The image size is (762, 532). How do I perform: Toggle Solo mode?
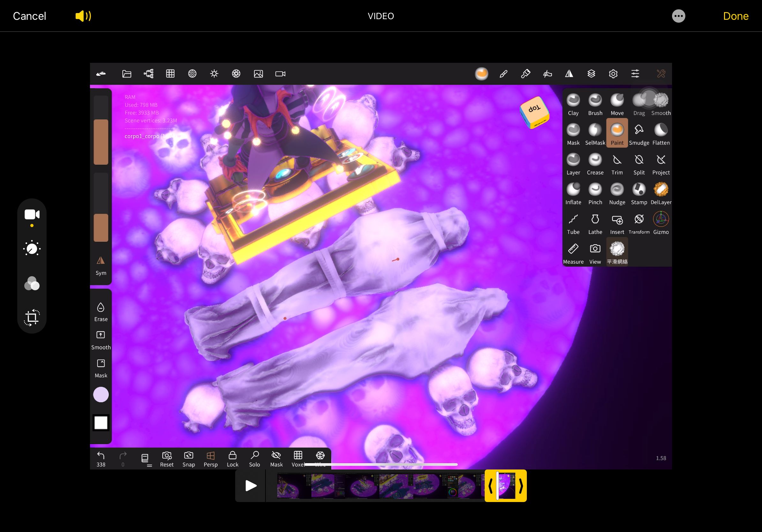(x=254, y=459)
